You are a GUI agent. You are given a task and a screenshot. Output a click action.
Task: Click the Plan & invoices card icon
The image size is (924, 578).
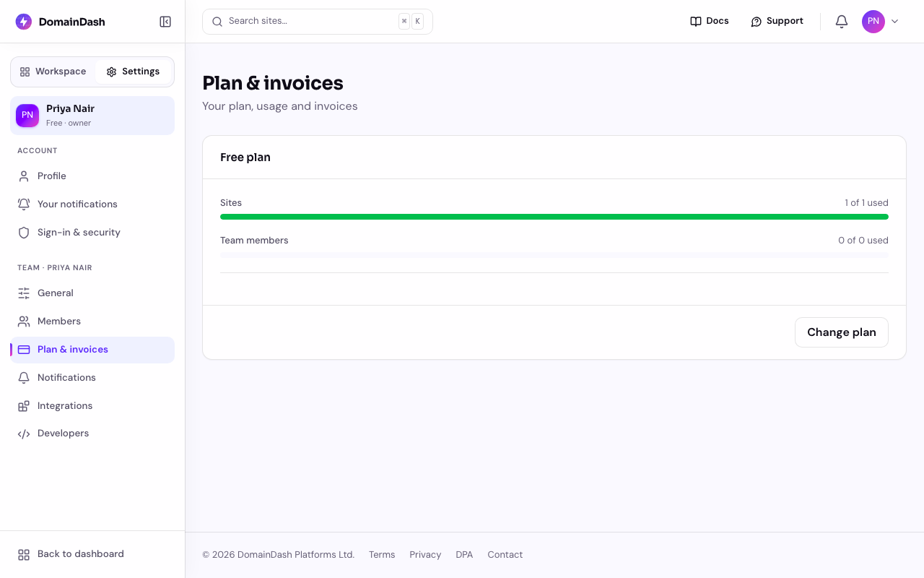pyautogui.click(x=24, y=350)
